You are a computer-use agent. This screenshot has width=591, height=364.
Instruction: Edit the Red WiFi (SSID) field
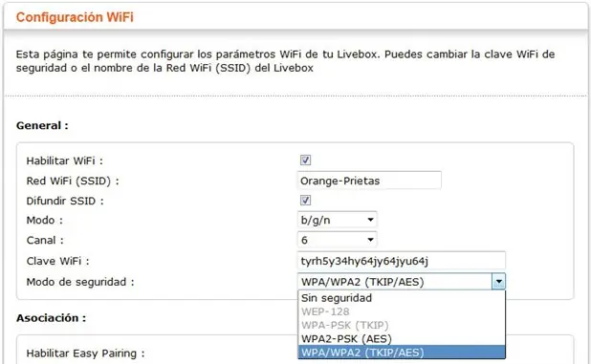[x=369, y=181]
